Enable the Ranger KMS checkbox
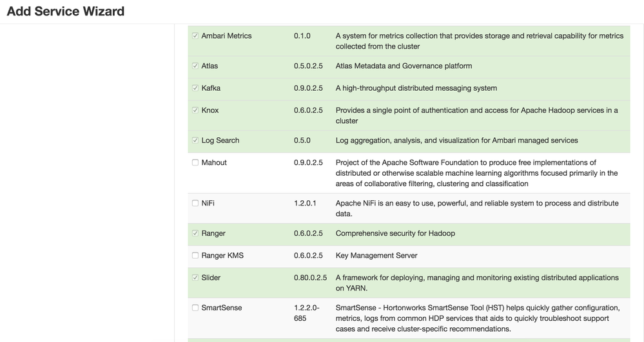644x342 pixels. tap(195, 256)
